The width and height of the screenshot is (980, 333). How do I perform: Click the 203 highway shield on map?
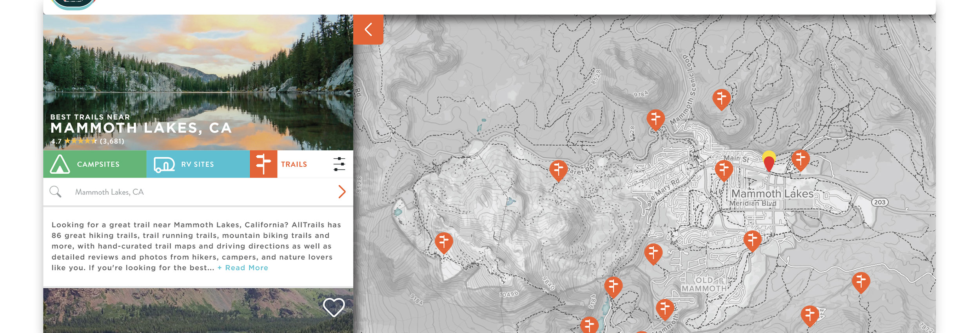(x=880, y=202)
